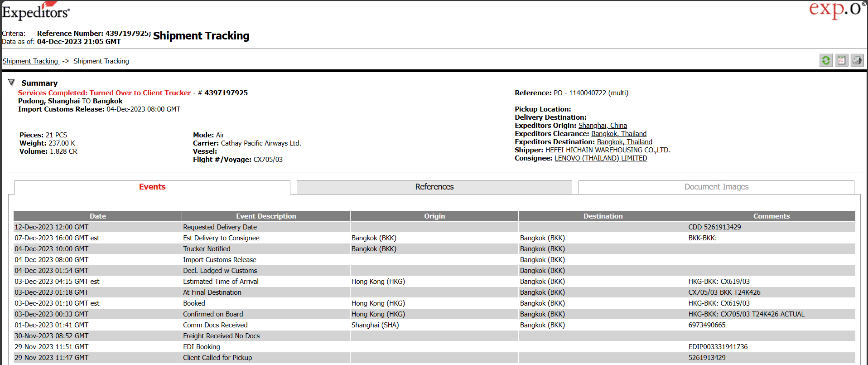This screenshot has height=365, width=868.
Task: Click comment CX705/03 BKK T24K426
Action: point(724,292)
